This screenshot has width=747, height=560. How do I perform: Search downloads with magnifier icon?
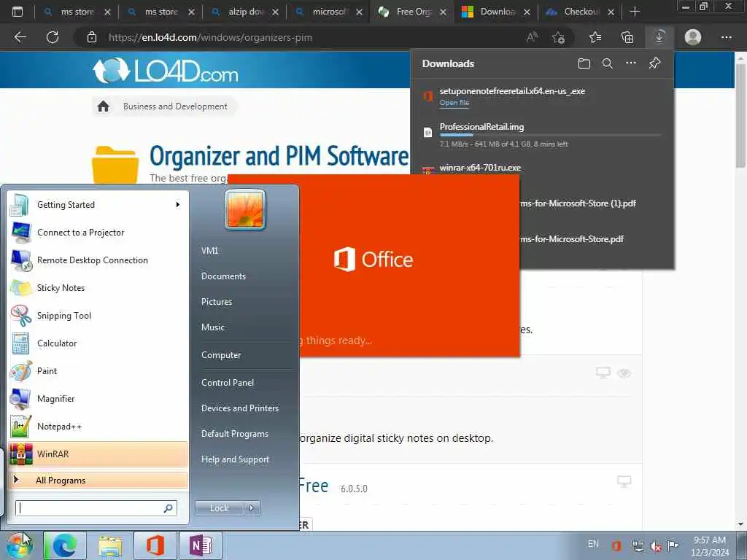coord(608,63)
